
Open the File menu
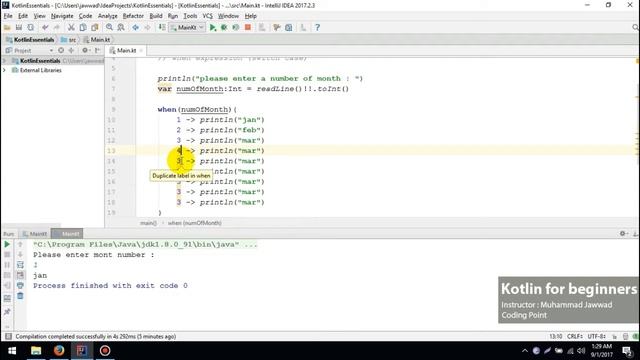tap(8, 16)
